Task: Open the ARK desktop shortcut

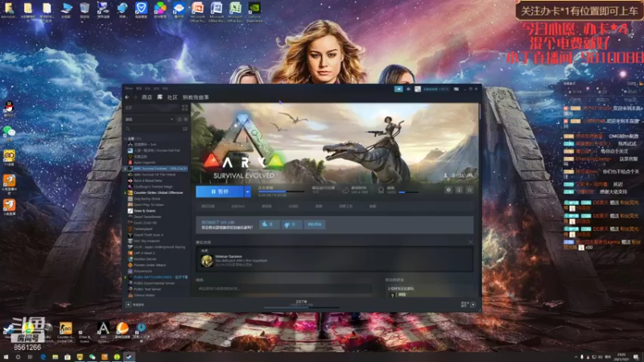Action: tap(103, 332)
